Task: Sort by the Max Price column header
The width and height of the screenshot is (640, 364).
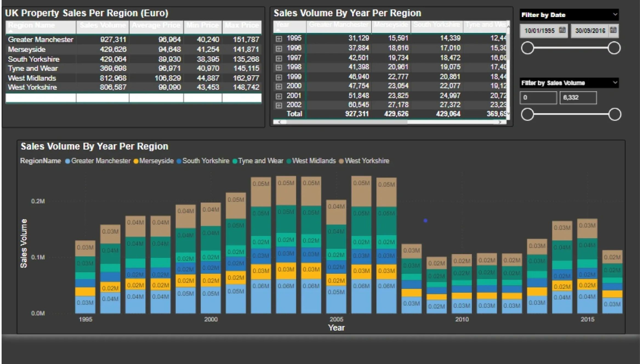Action: pyautogui.click(x=242, y=27)
